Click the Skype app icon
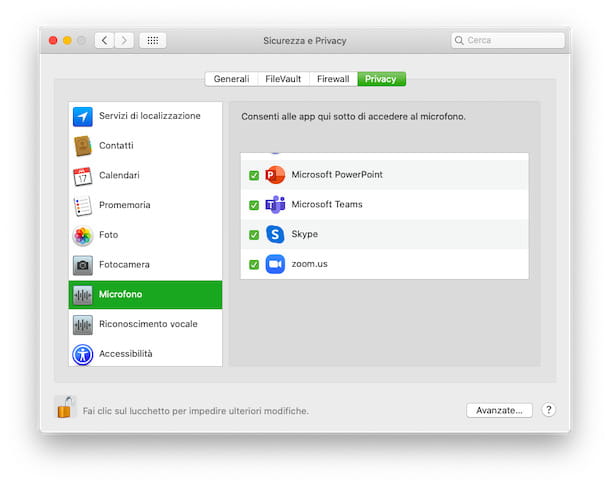 [275, 234]
